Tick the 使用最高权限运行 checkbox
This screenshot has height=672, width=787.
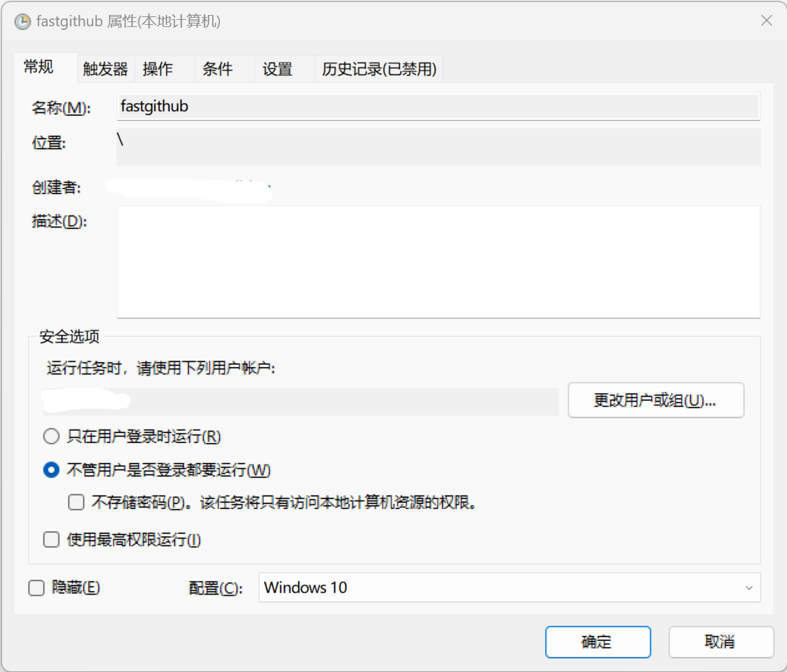[51, 540]
